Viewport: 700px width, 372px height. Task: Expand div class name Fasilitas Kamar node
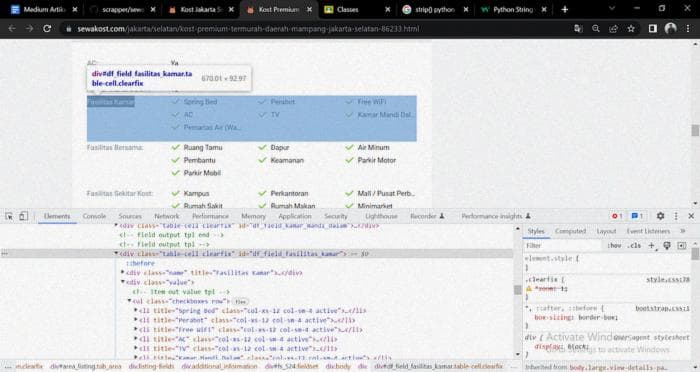[123, 272]
